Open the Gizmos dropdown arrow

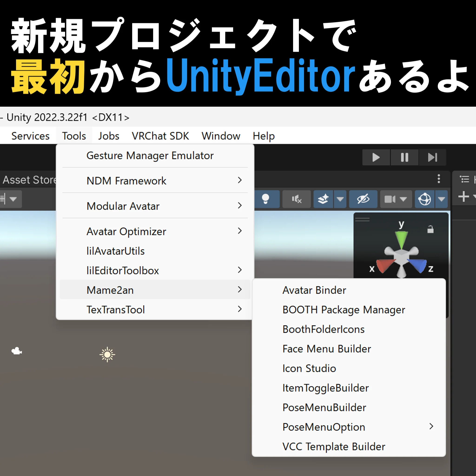[x=441, y=199]
